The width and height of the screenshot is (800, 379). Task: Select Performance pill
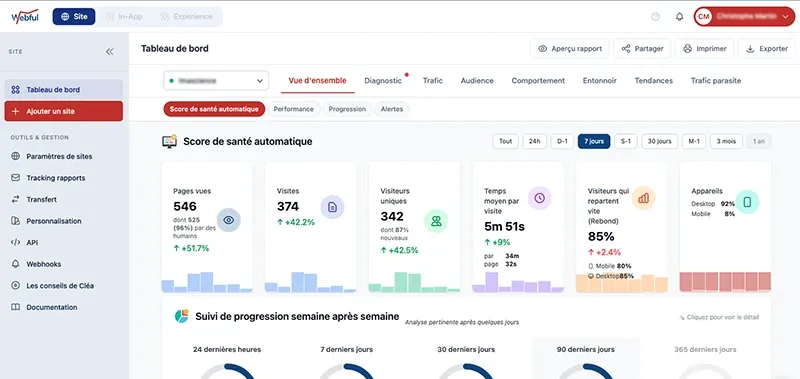pos(293,109)
